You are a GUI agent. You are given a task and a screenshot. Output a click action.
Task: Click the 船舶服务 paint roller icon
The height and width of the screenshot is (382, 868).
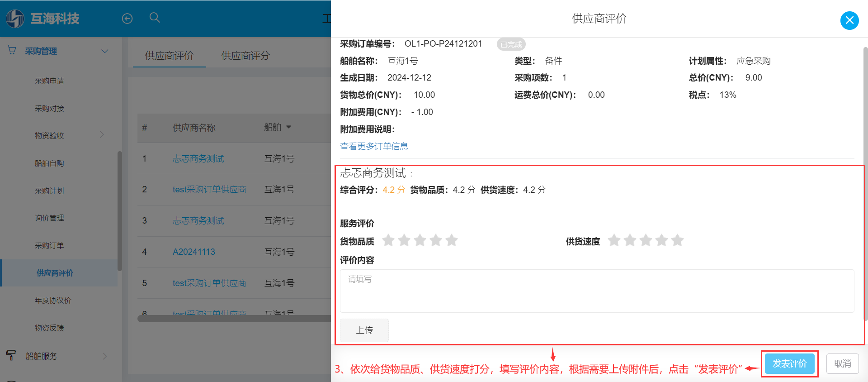11,355
